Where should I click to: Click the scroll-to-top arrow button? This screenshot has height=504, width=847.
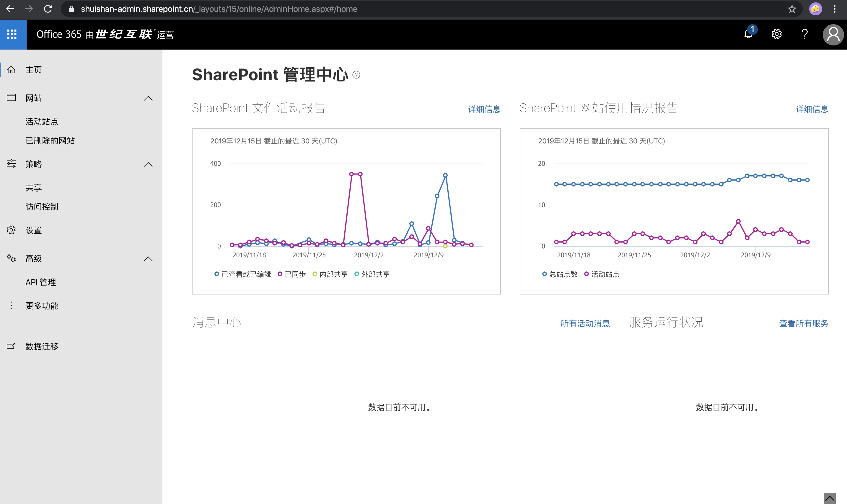tap(830, 498)
